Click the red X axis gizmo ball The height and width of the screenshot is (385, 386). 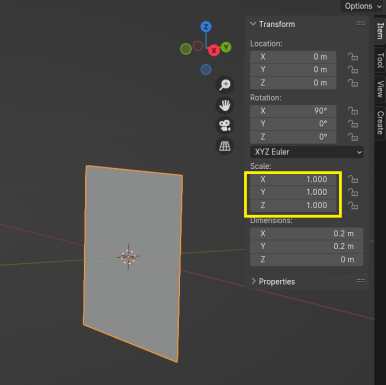click(214, 51)
